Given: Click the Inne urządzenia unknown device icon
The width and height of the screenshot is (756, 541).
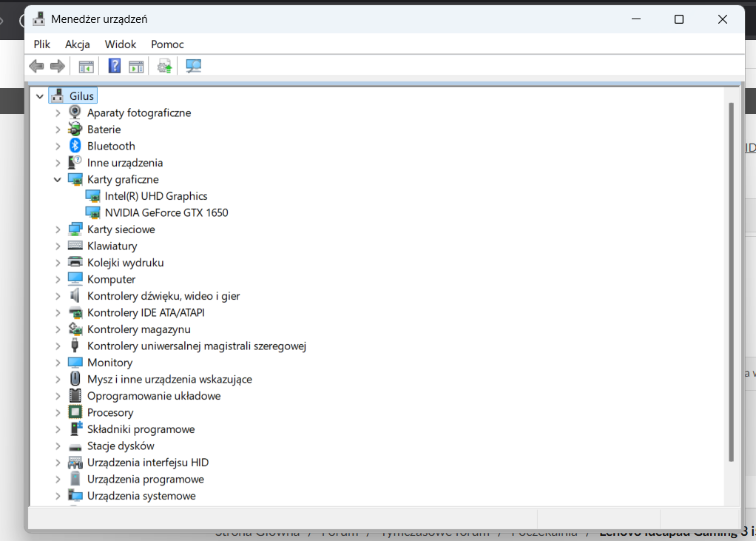Looking at the screenshot, I should click(75, 163).
